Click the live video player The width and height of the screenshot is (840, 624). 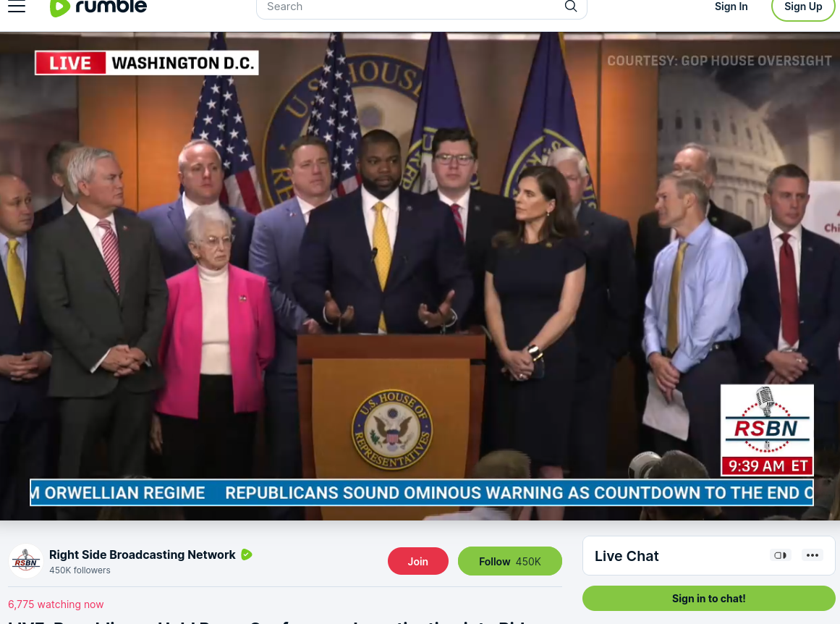pyautogui.click(x=420, y=276)
